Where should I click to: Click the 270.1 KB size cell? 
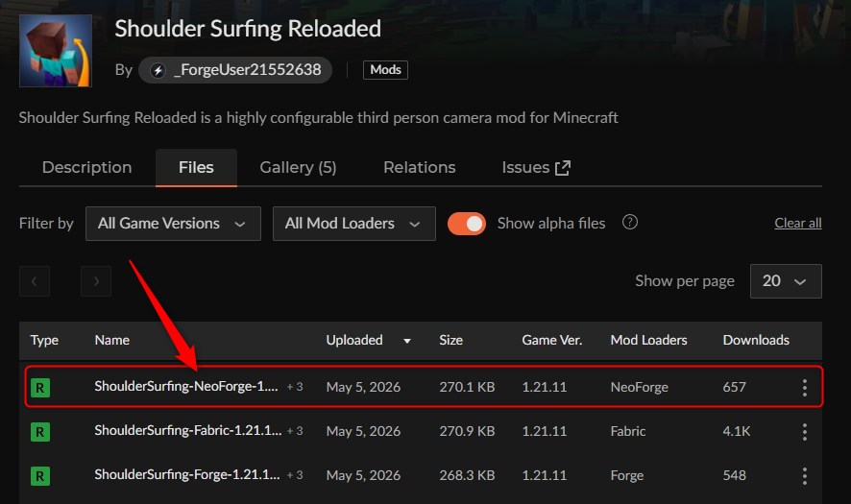click(467, 387)
